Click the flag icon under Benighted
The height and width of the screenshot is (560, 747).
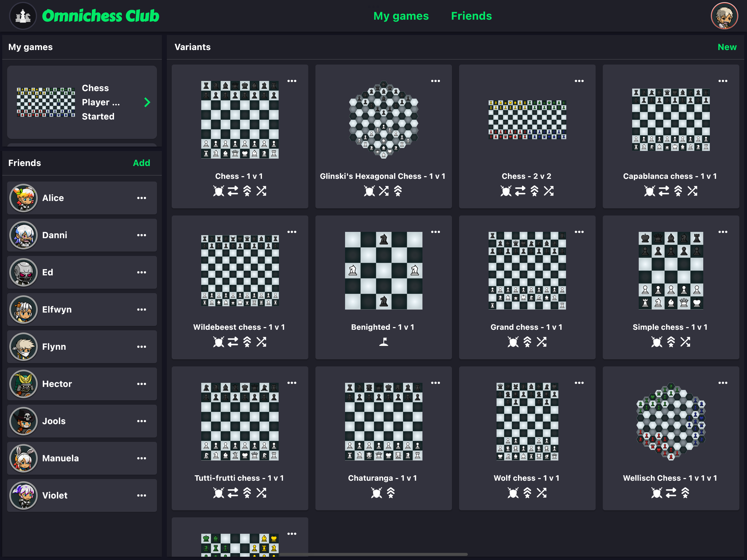(383, 342)
